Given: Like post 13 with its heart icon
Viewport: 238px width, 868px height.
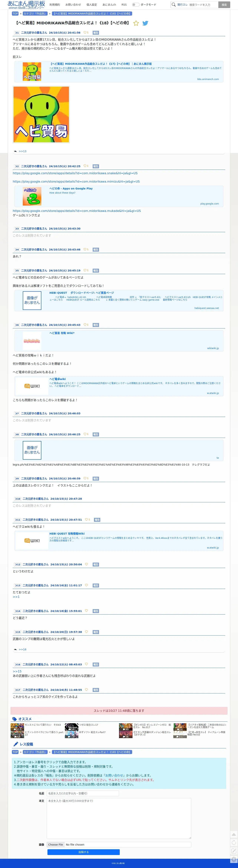Looking at the screenshot, I should [86, 585].
